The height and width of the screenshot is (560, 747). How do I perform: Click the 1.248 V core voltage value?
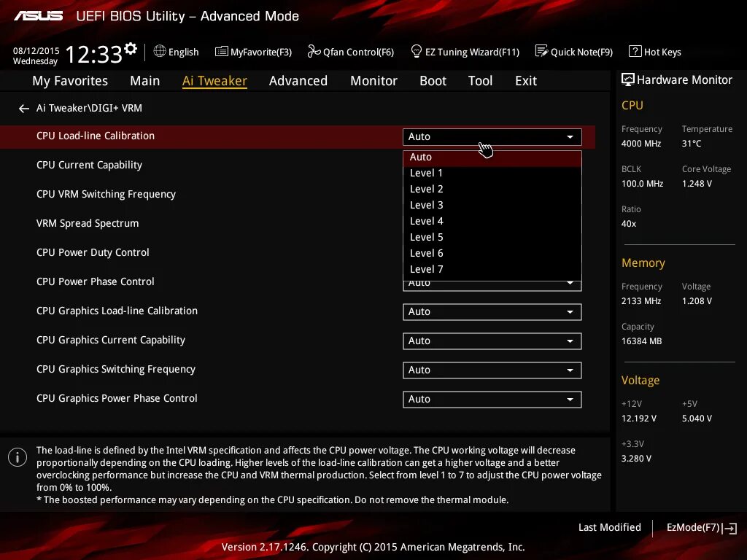pyautogui.click(x=697, y=184)
